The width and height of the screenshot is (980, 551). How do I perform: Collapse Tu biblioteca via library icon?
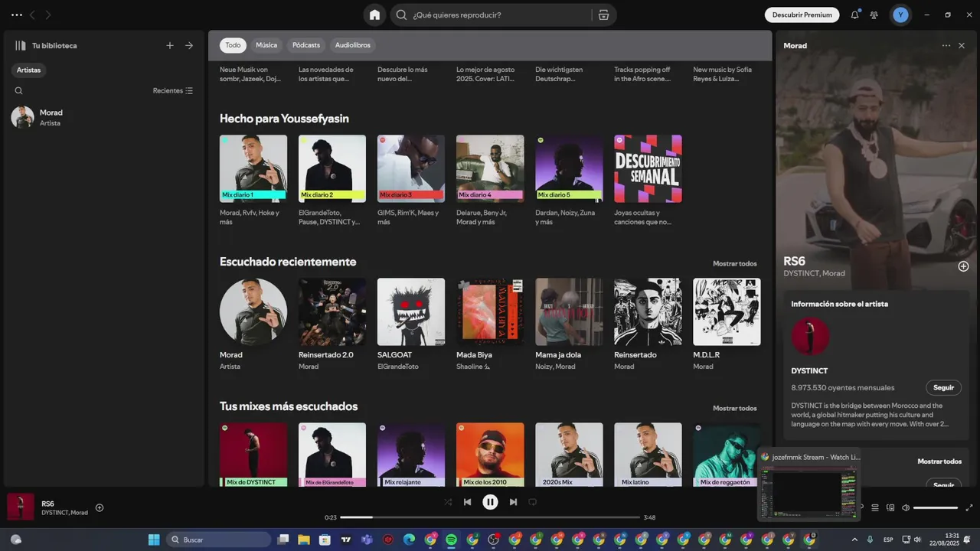(x=21, y=45)
